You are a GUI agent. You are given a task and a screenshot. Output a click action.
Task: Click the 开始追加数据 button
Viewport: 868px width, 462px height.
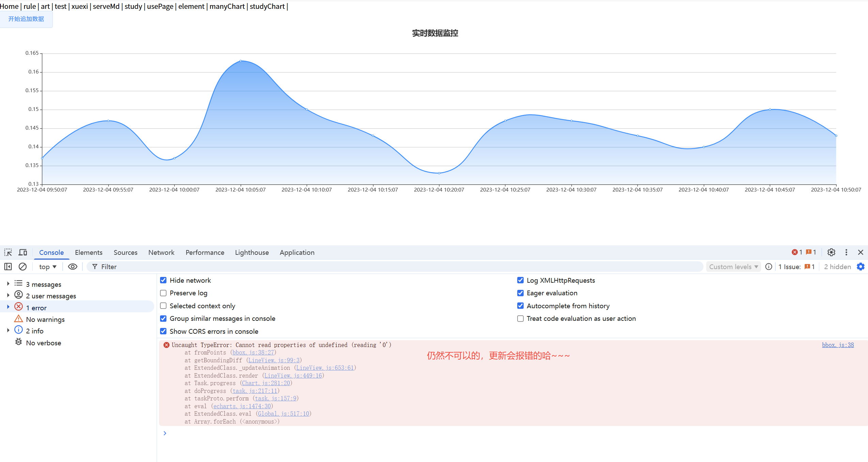[x=26, y=19]
